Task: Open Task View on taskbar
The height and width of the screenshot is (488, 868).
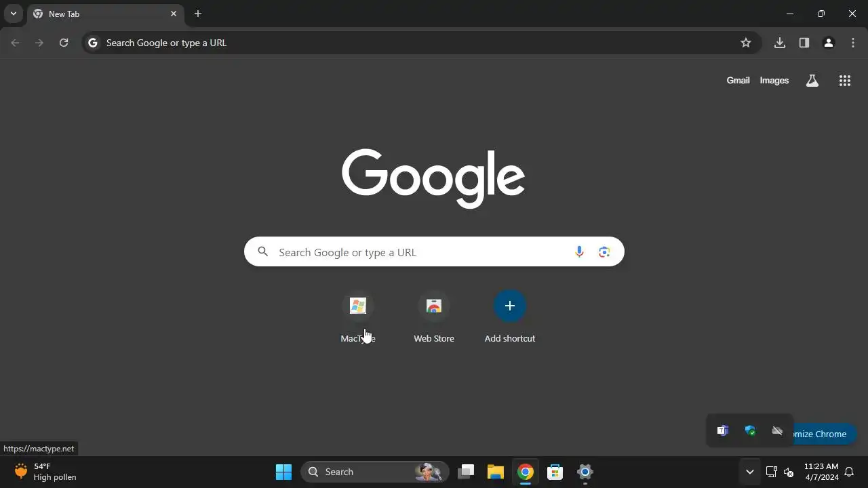Action: (x=466, y=472)
